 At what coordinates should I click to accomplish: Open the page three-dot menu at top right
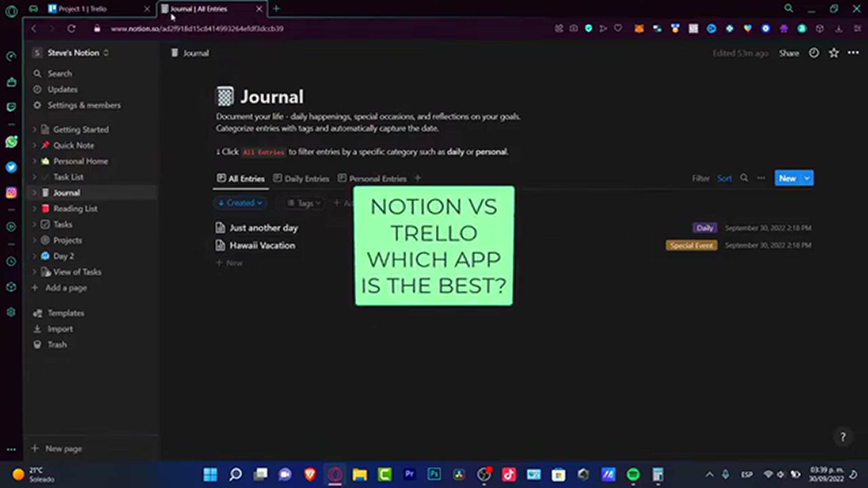coord(853,53)
